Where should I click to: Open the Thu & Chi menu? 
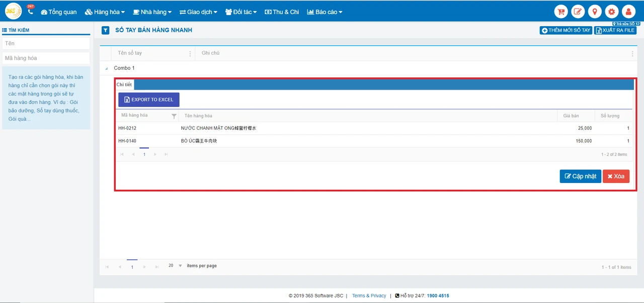pyautogui.click(x=282, y=12)
